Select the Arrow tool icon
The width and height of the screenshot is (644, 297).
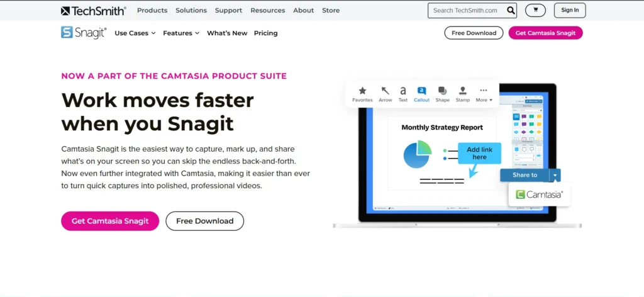pos(386,91)
